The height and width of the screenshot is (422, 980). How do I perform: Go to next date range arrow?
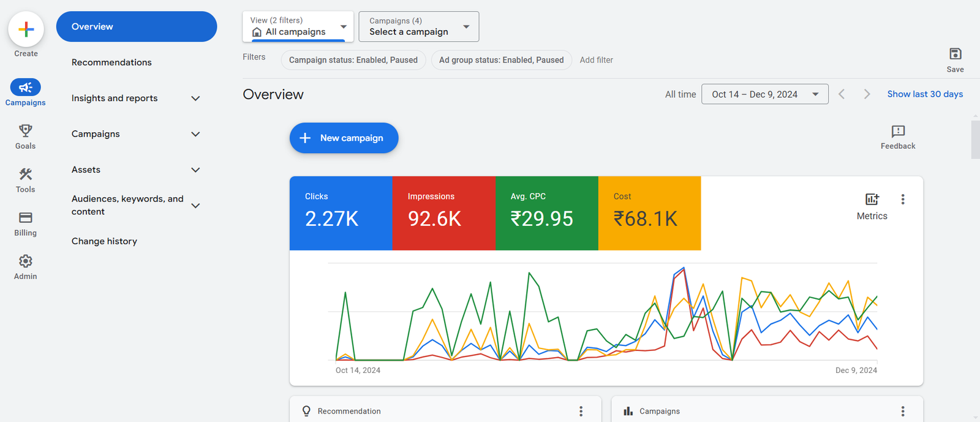coord(867,94)
